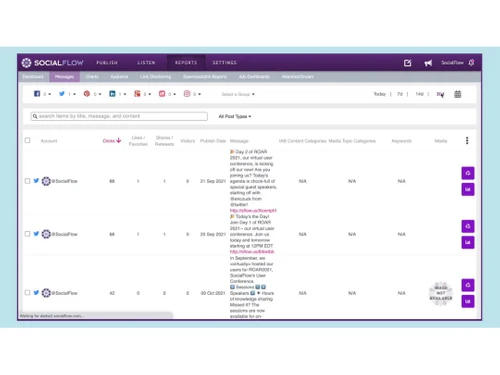Switch to the Audience sub-tab
The image size is (500, 375).
coord(119,77)
